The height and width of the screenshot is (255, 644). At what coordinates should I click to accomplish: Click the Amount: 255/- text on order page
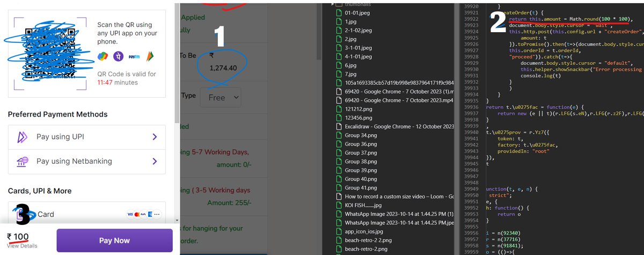coord(229,203)
